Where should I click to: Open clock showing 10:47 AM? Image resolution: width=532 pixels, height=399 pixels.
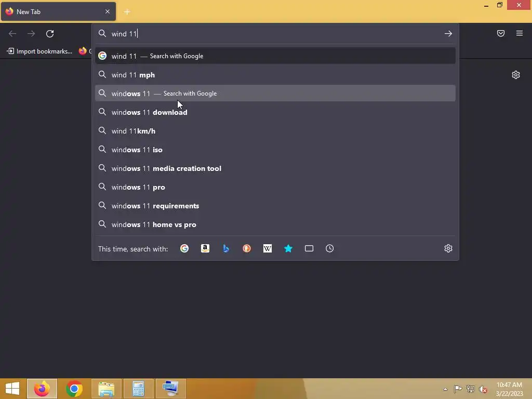[x=509, y=389]
